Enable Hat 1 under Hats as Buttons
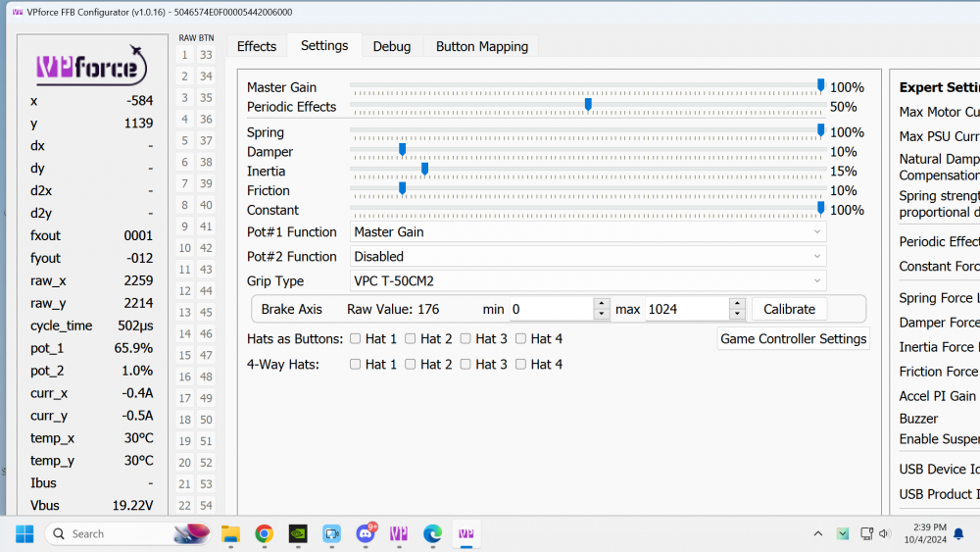The image size is (980, 552). tap(356, 339)
